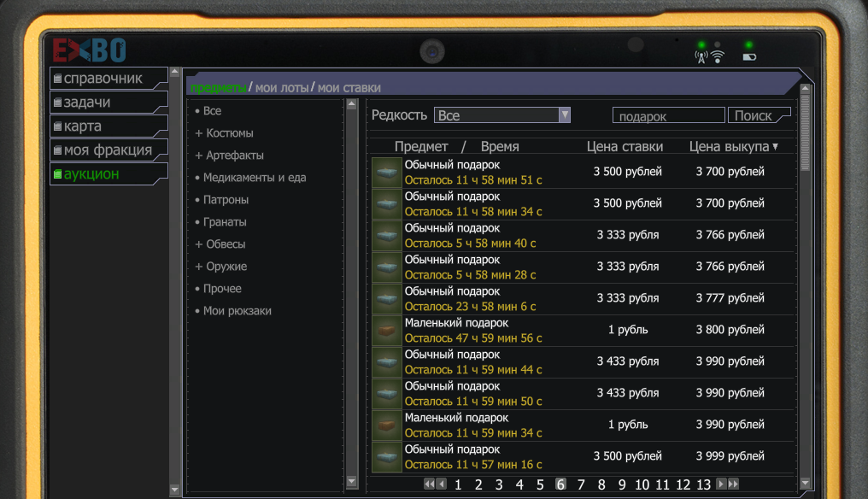Click gift icon with 5 ч 58 мин 28 с
868x499 pixels.
pos(386,267)
